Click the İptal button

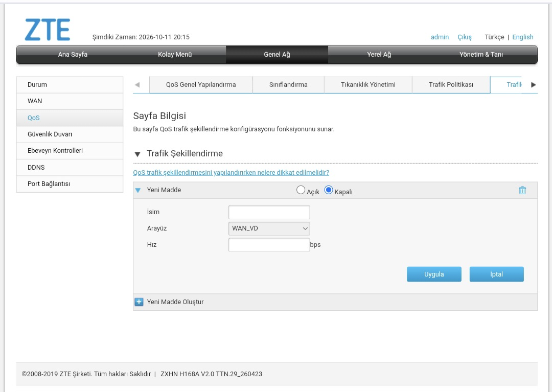[x=497, y=274]
